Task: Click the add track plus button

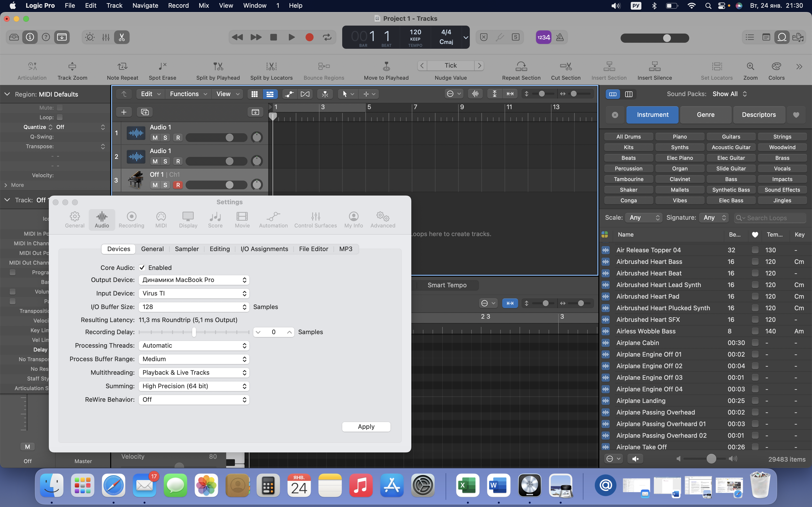Action: 123,112
